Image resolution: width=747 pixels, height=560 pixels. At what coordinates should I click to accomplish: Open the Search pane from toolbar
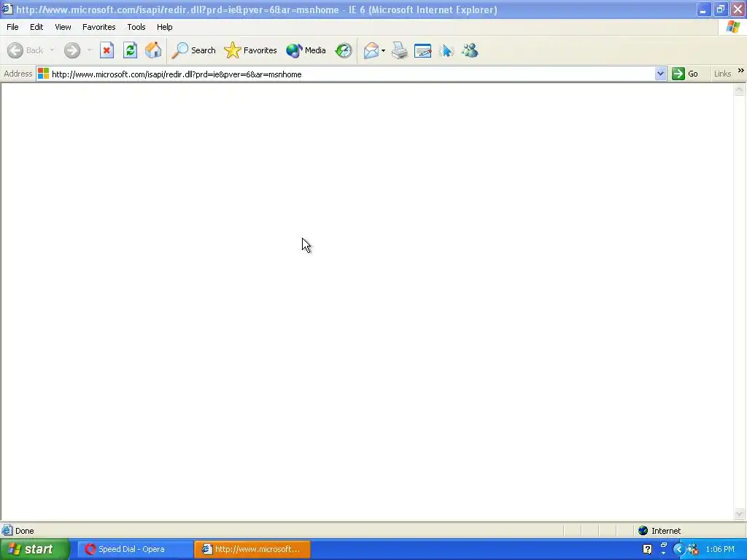193,50
